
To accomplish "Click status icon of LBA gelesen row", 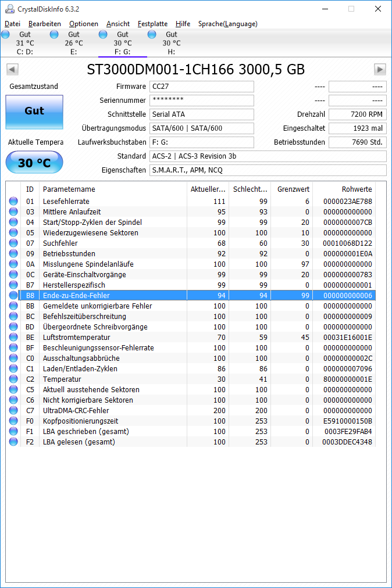I will click(x=13, y=442).
